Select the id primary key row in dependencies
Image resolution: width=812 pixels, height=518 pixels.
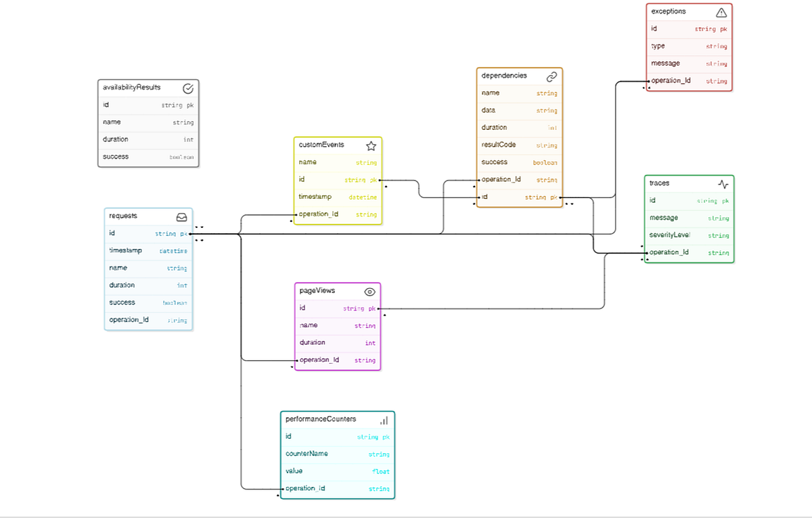(519, 196)
